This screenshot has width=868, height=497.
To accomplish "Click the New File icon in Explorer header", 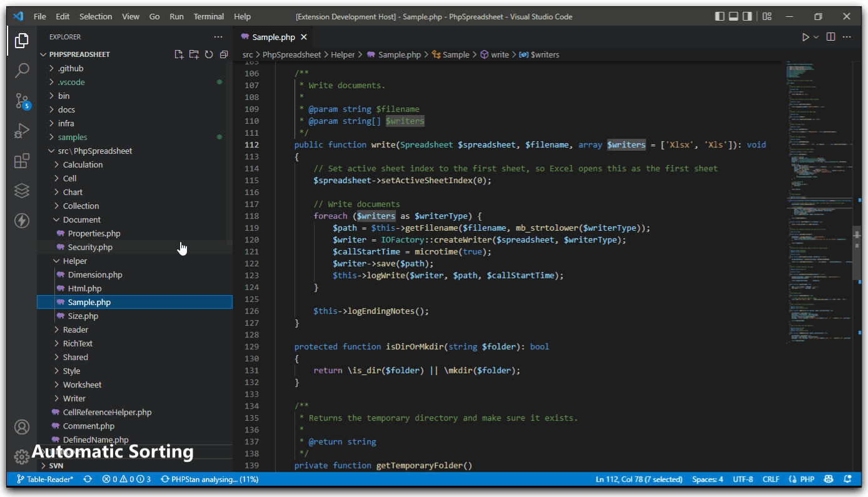I will (x=179, y=54).
